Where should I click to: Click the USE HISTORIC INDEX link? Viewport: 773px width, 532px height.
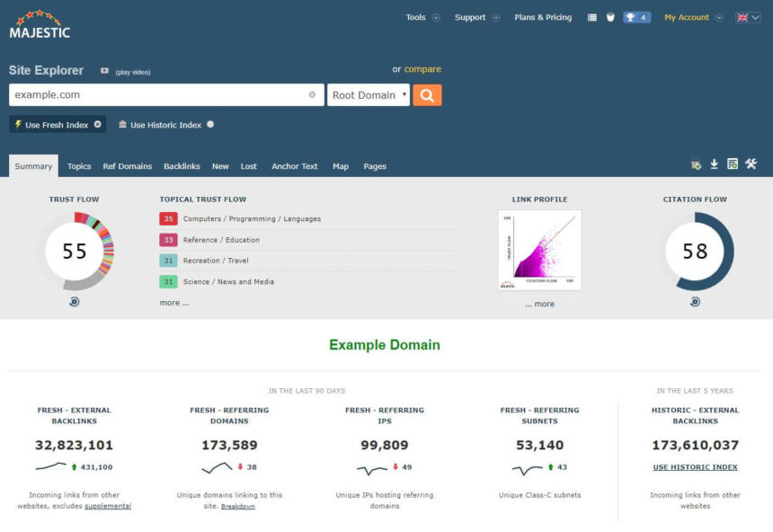tap(695, 467)
